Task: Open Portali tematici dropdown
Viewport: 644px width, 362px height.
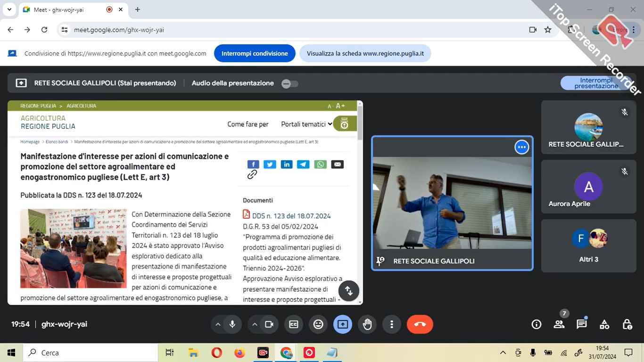Action: [x=306, y=124]
